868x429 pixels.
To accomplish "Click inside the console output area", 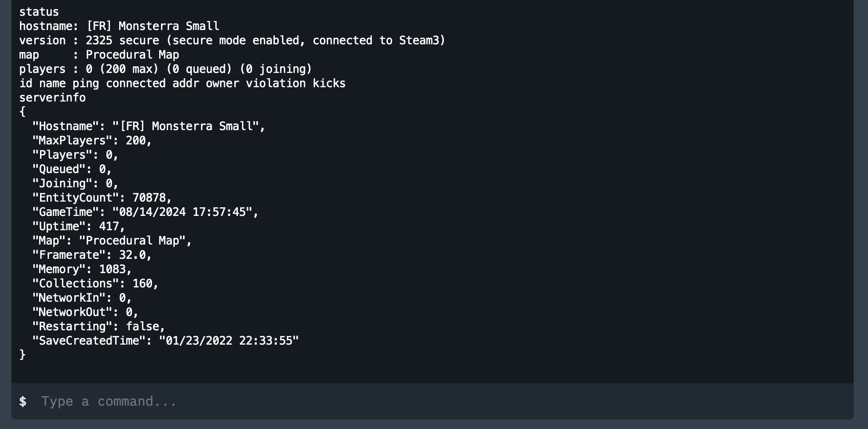I will (x=429, y=191).
